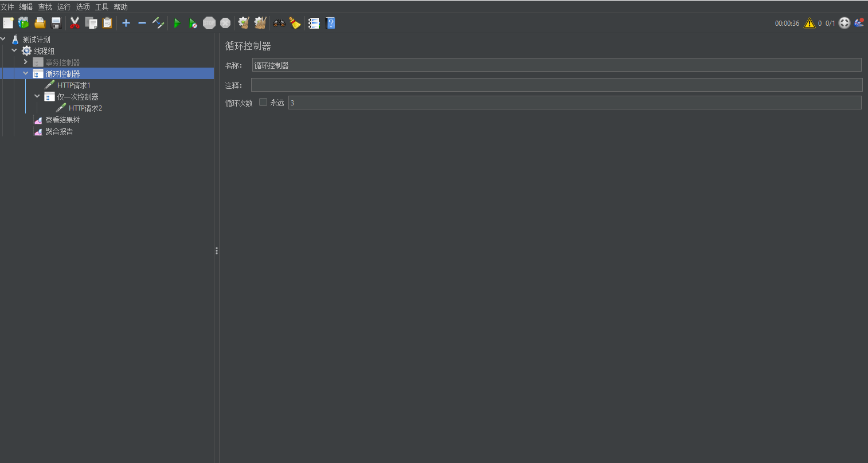Select HTTP请求2 in the tree
Viewport: 868px width, 463px height.
tap(85, 108)
